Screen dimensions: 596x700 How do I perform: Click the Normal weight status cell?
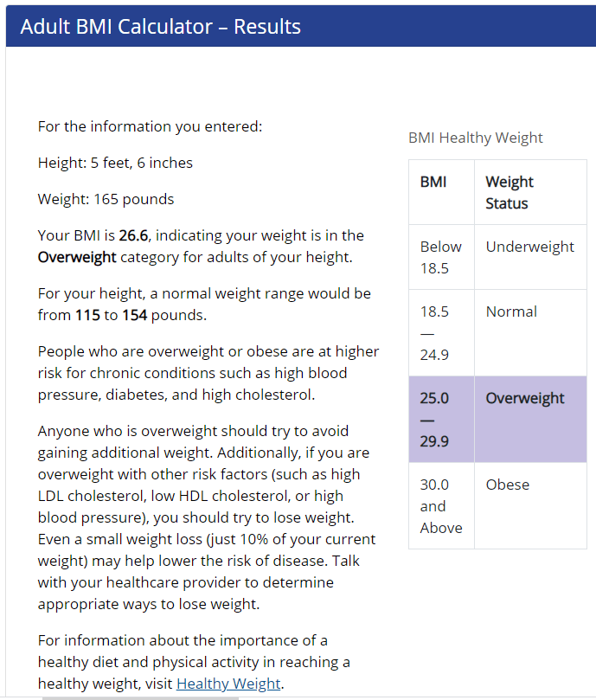511,311
